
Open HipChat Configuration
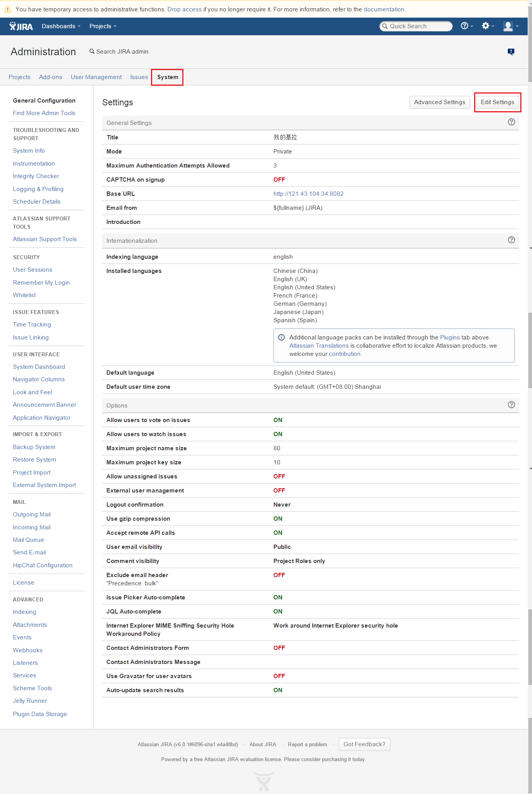[x=43, y=565]
